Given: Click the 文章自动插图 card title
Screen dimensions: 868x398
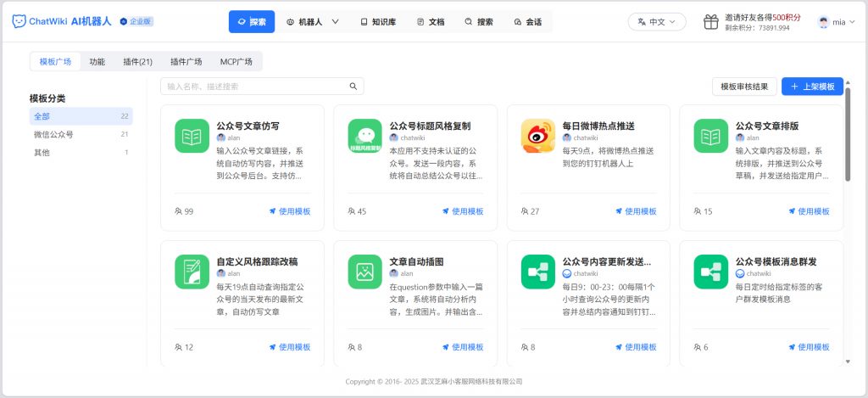Looking at the screenshot, I should pos(416,261).
